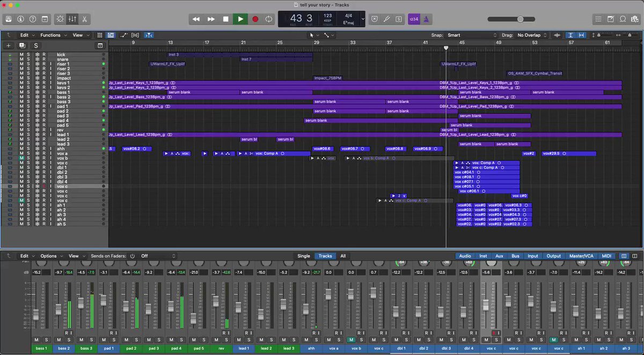The width and height of the screenshot is (644, 355).
Task: Select the Impact_75BPM region
Action: point(327,78)
